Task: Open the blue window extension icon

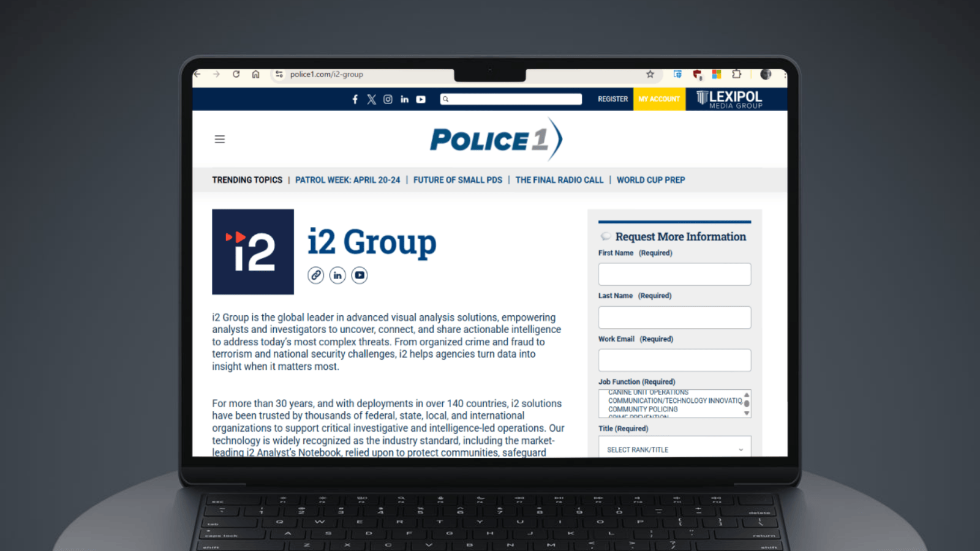Action: [677, 74]
